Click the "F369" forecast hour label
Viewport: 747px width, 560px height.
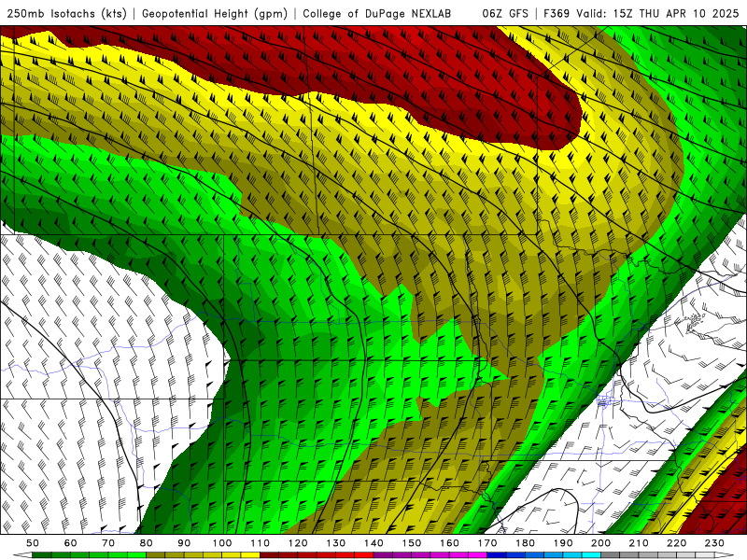[x=557, y=13]
